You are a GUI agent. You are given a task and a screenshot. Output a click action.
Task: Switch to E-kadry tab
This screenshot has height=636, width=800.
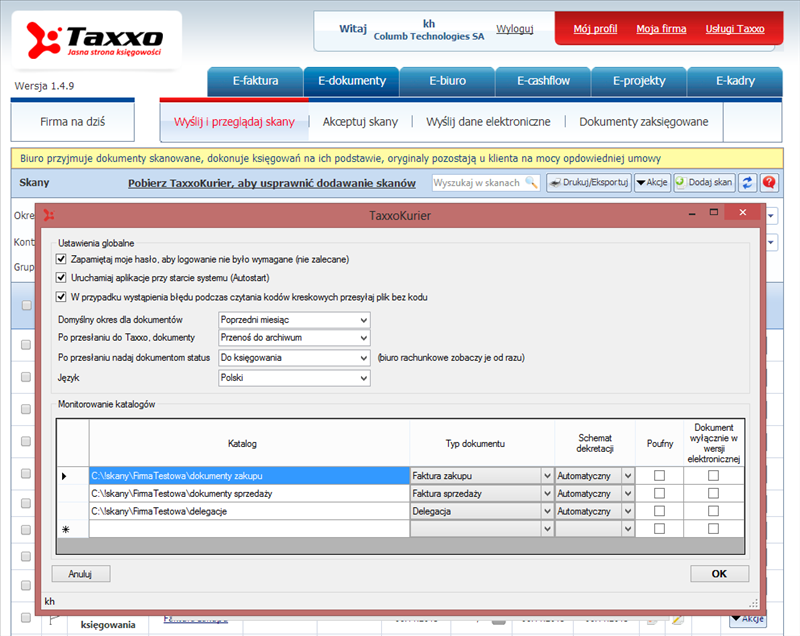(735, 81)
